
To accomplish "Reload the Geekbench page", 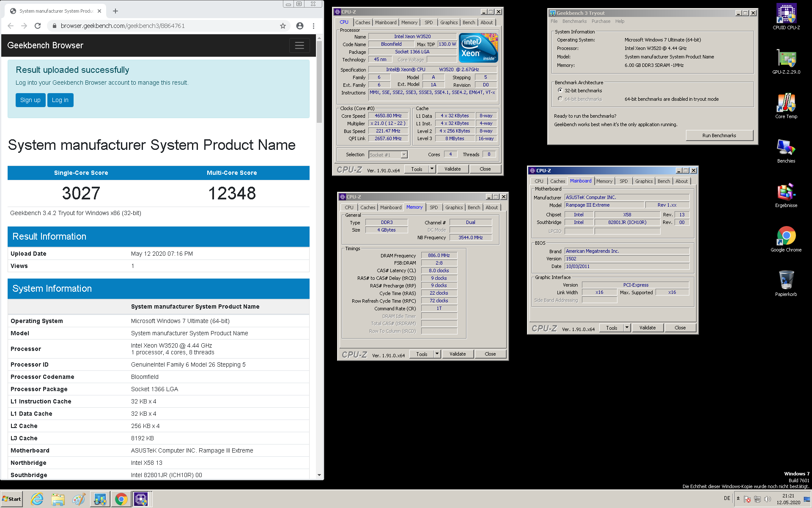I will coord(38,26).
